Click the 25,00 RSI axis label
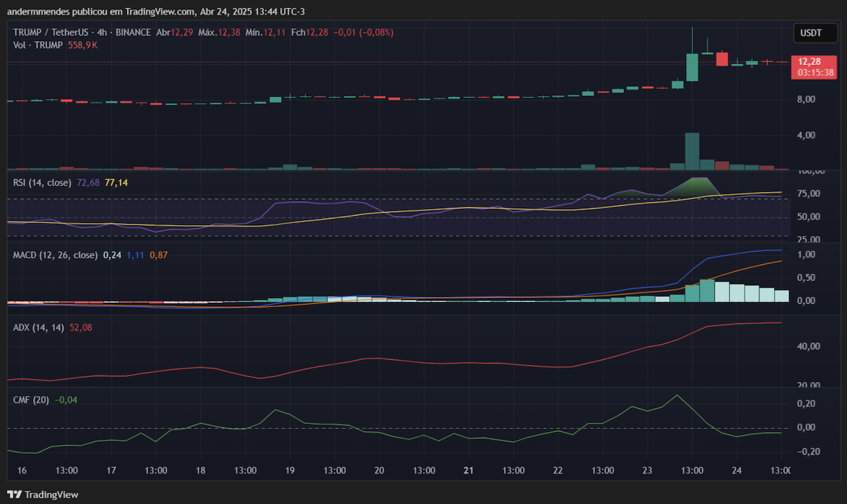 click(x=808, y=241)
